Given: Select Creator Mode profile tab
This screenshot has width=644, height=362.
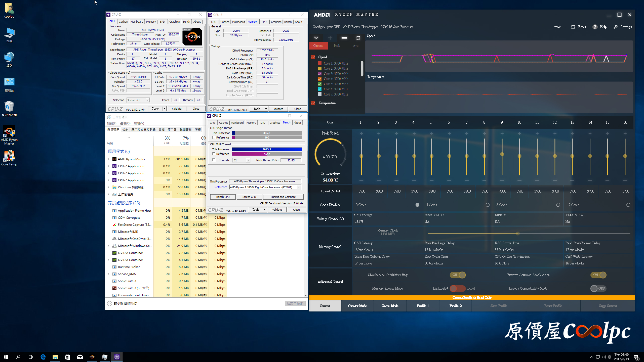Looking at the screenshot, I should pos(357,306).
